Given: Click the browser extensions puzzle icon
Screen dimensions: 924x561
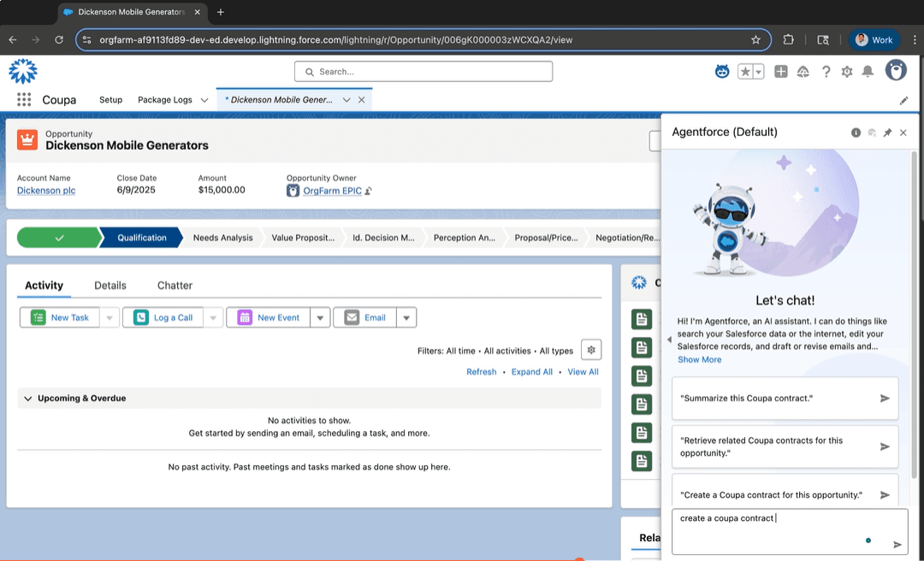Looking at the screenshot, I should (x=789, y=40).
